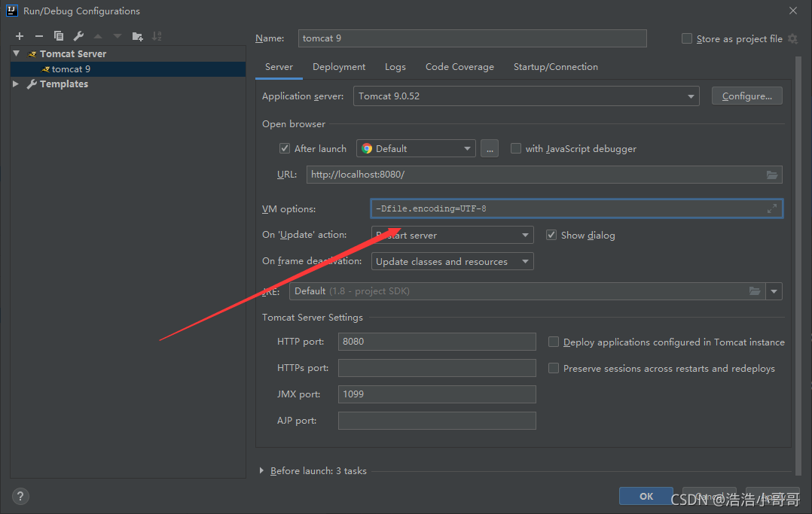Click the HTTPs port field
Image resolution: width=812 pixels, height=514 pixels.
click(437, 368)
